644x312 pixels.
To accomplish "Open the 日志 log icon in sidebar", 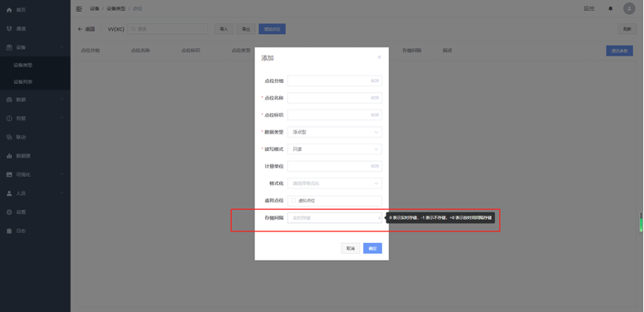I will [x=9, y=231].
